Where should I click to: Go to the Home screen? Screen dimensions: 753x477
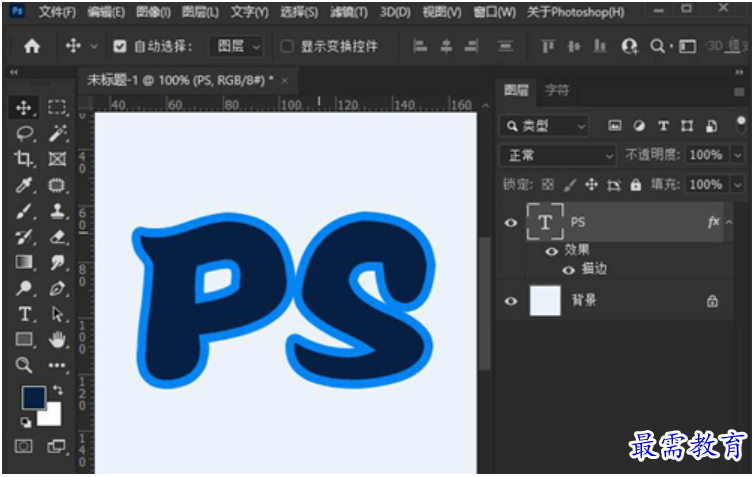[x=32, y=46]
